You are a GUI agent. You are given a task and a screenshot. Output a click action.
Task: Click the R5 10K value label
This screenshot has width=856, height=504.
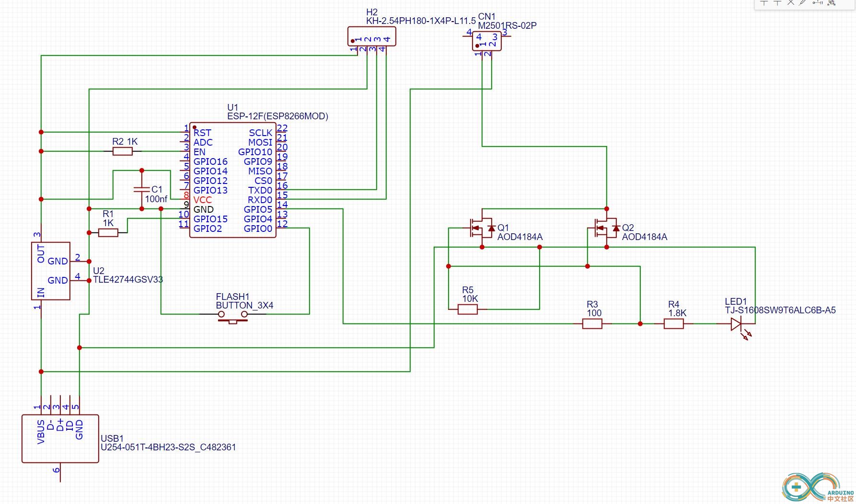pos(470,298)
